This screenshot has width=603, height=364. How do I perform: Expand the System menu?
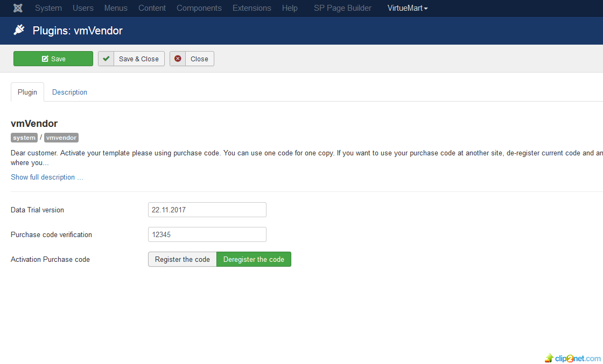point(48,8)
